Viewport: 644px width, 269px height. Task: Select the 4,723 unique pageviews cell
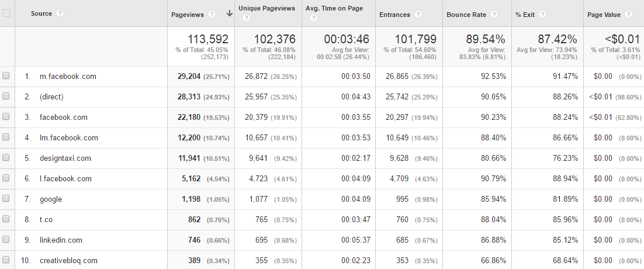259,178
